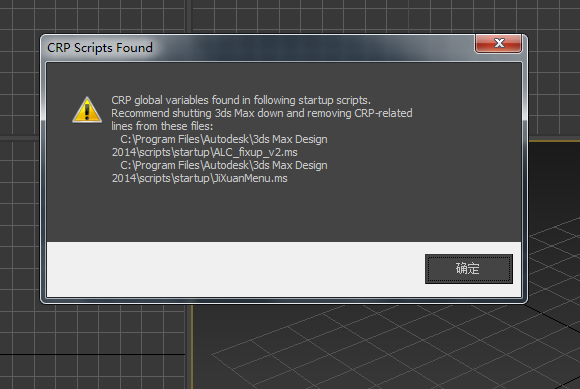
Task: Click the horizontal divider between the left viewports
Action: [x=19, y=138]
